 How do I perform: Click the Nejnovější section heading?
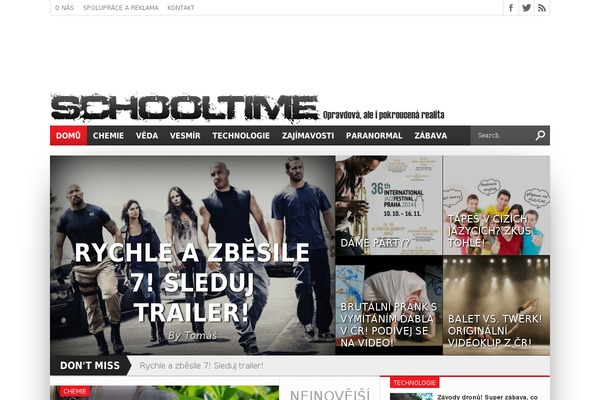pos(330,395)
